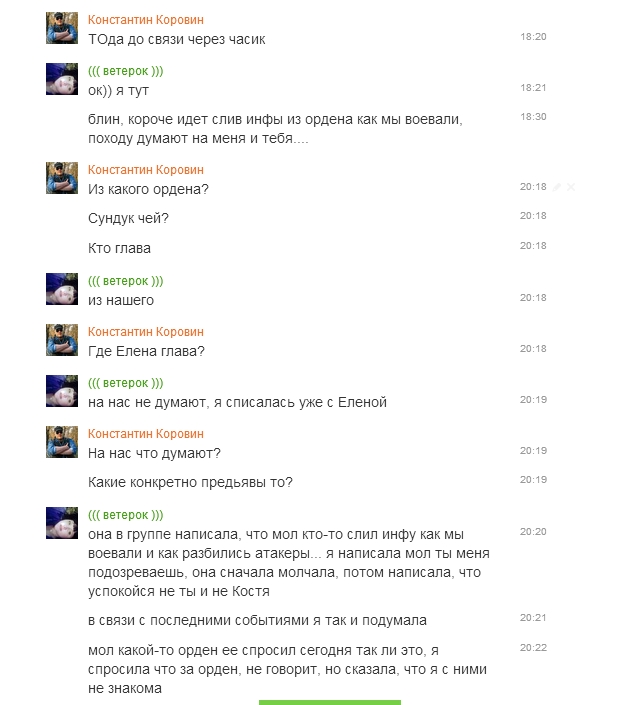628x705 pixels.
Task: Delete the message 'Из какого ордена?' with X icon
Action: (x=571, y=187)
